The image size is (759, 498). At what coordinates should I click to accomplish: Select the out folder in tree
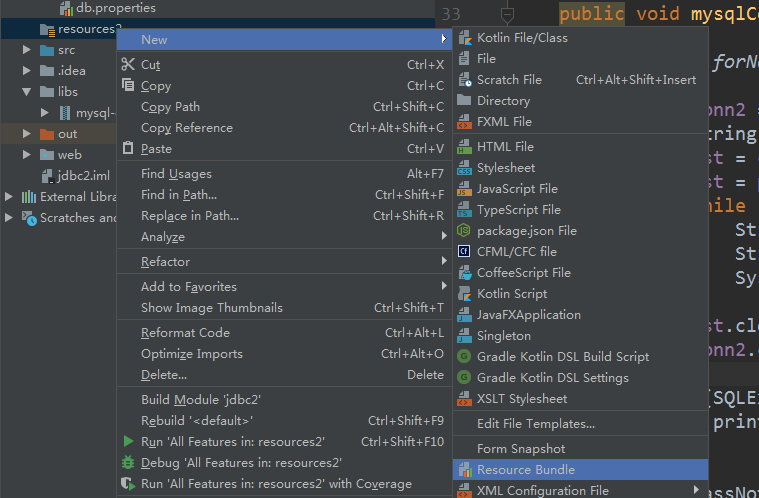click(67, 134)
